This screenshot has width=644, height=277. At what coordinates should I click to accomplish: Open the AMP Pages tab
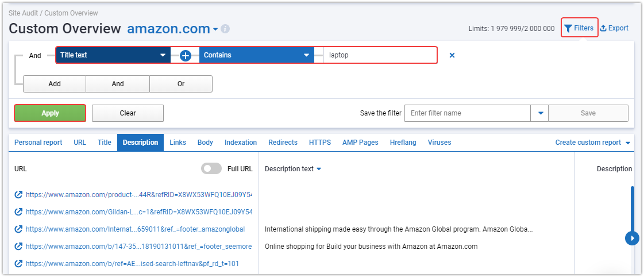360,142
